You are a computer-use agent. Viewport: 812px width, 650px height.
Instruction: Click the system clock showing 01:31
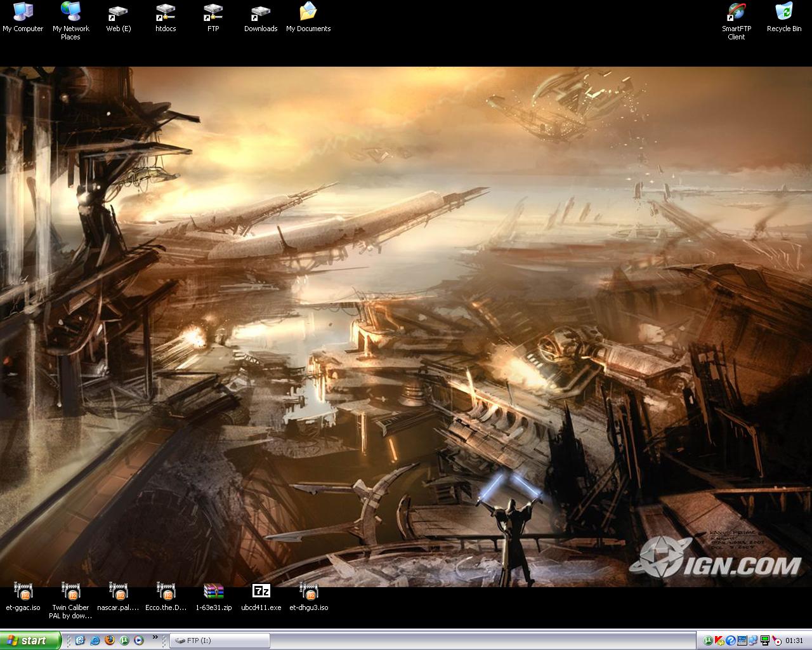point(794,640)
